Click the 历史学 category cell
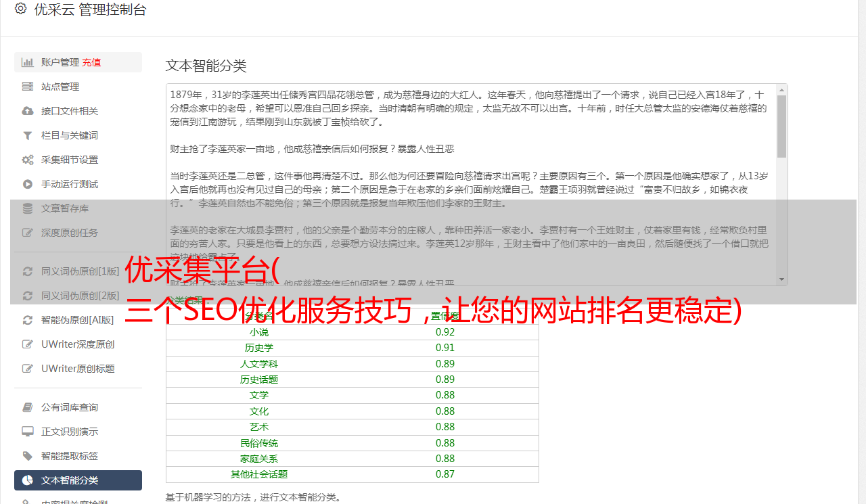This screenshot has width=866, height=504. pyautogui.click(x=258, y=348)
